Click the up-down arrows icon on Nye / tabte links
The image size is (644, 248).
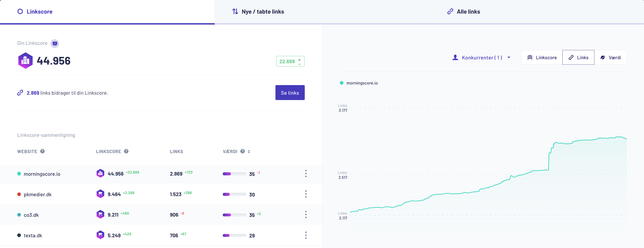click(235, 11)
